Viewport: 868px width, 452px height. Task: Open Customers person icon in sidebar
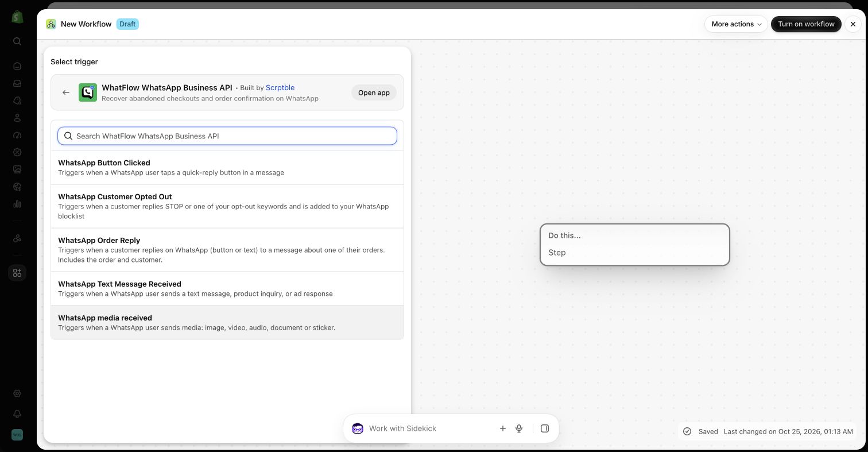[17, 118]
